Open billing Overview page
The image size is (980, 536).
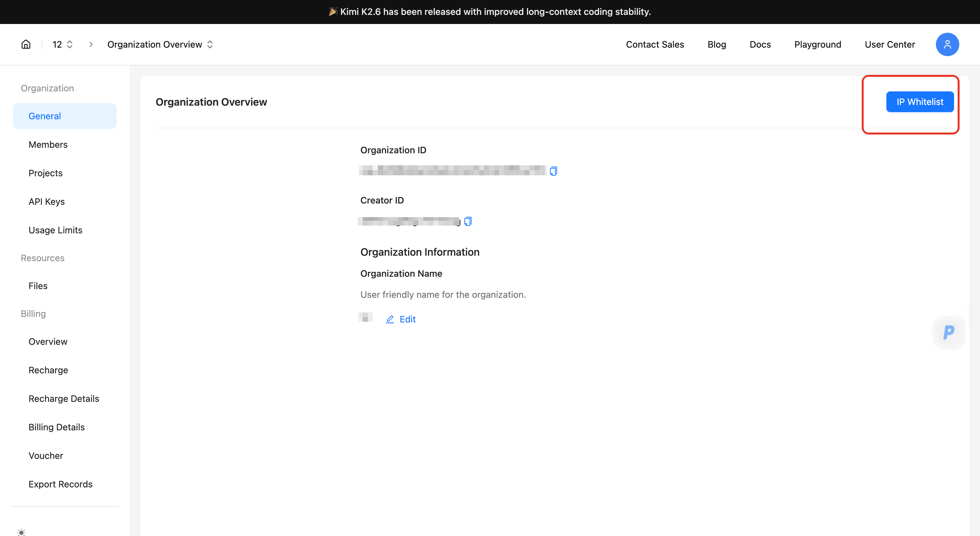point(65,342)
